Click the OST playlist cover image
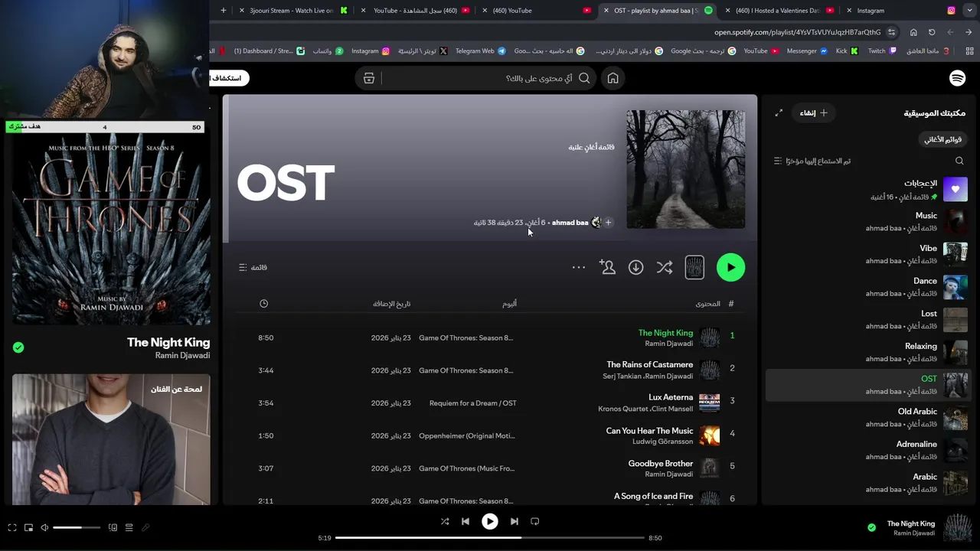980x551 pixels. [x=685, y=169]
